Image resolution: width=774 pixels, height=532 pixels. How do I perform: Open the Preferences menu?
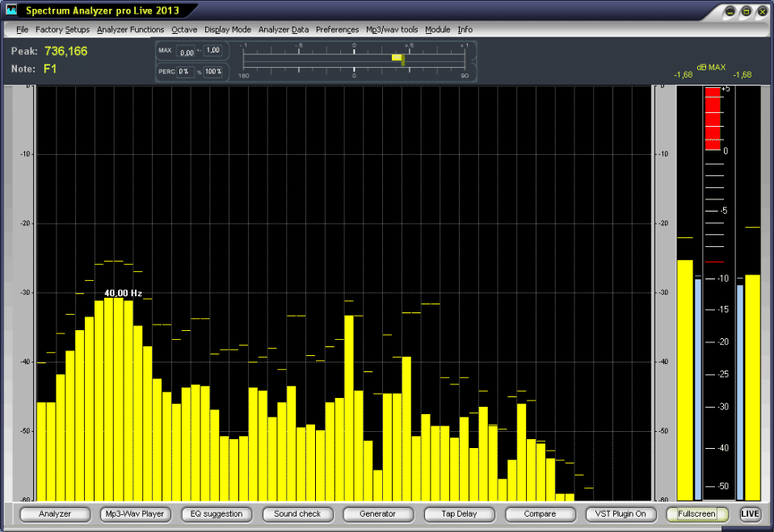[x=337, y=30]
